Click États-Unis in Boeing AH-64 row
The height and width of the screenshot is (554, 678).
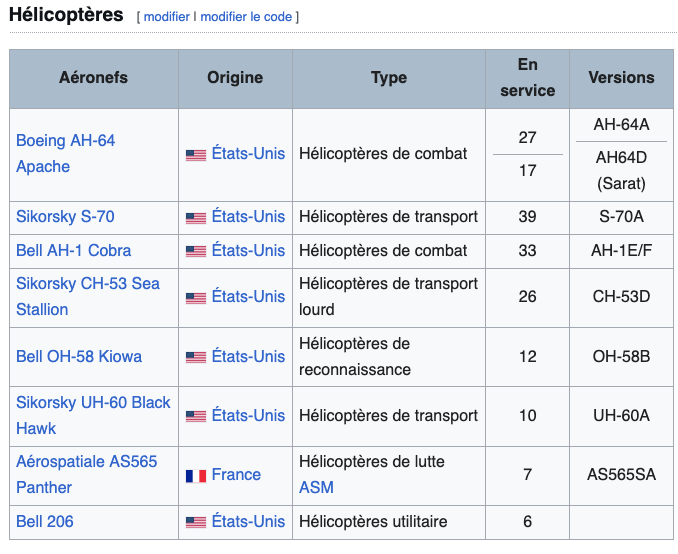[248, 154]
